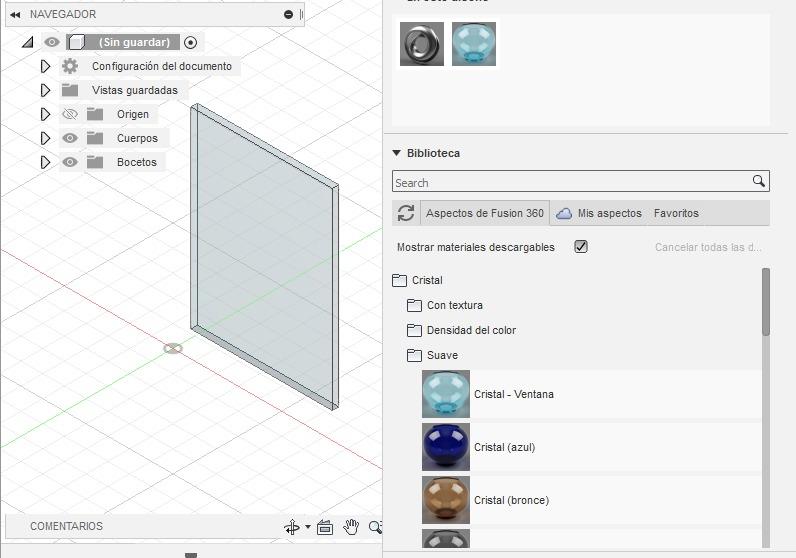The image size is (796, 558).
Task: Click the gear icon of Configuración del documento
Action: pyautogui.click(x=70, y=66)
